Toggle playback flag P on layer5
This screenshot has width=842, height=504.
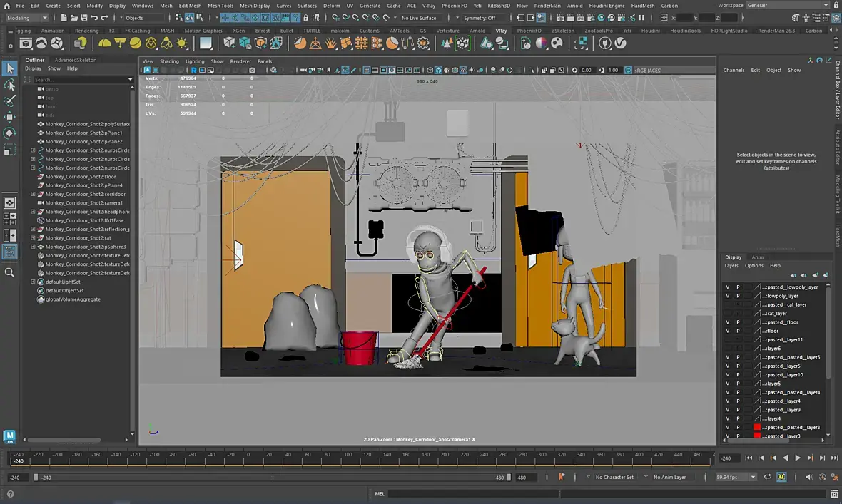point(738,384)
